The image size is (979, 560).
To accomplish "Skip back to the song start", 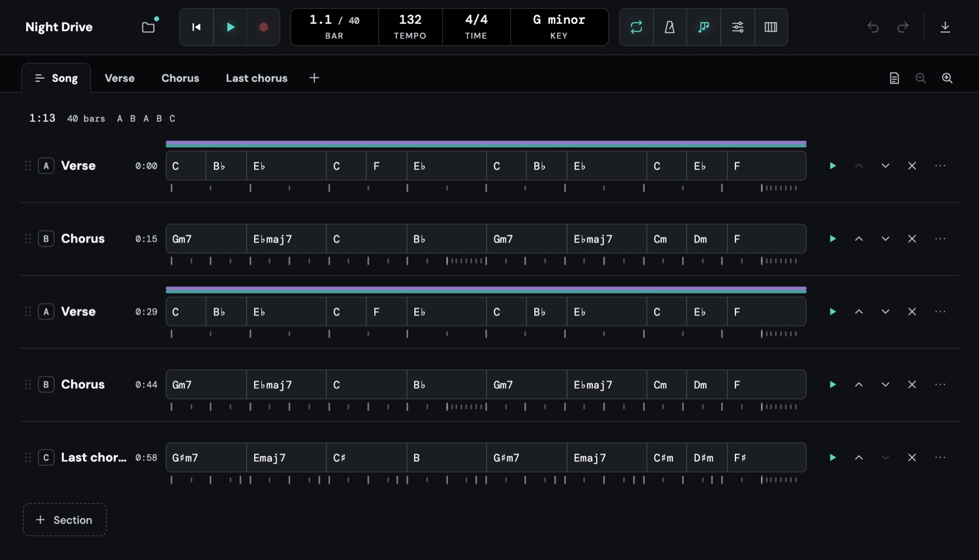I will click(x=196, y=27).
